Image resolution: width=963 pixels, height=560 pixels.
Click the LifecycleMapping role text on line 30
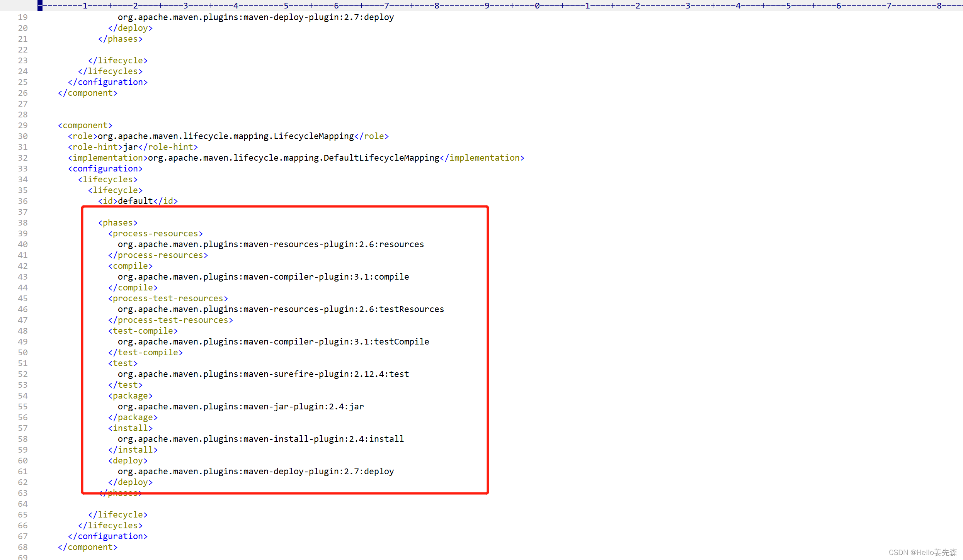(228, 136)
